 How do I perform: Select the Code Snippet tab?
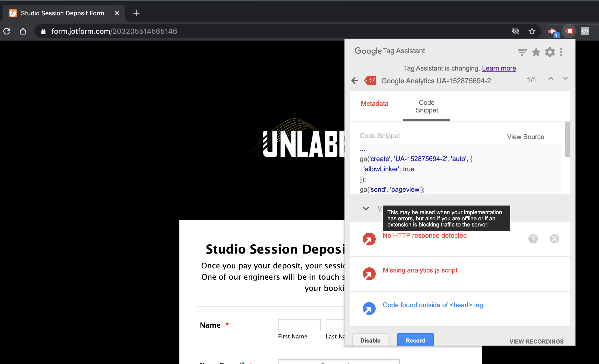click(427, 106)
